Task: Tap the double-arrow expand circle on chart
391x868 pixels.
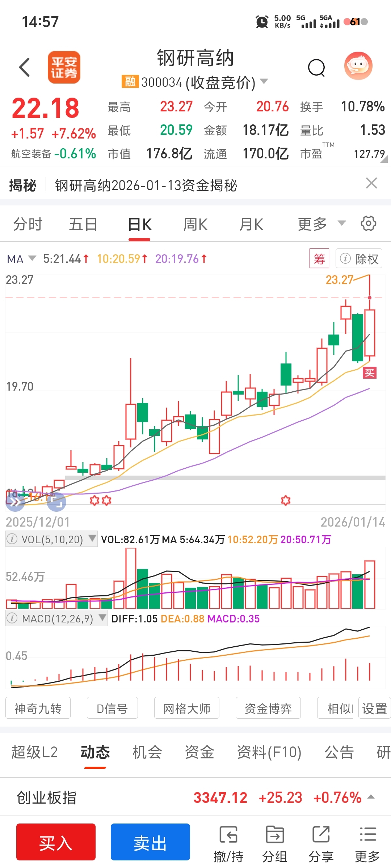Action: 15,502
